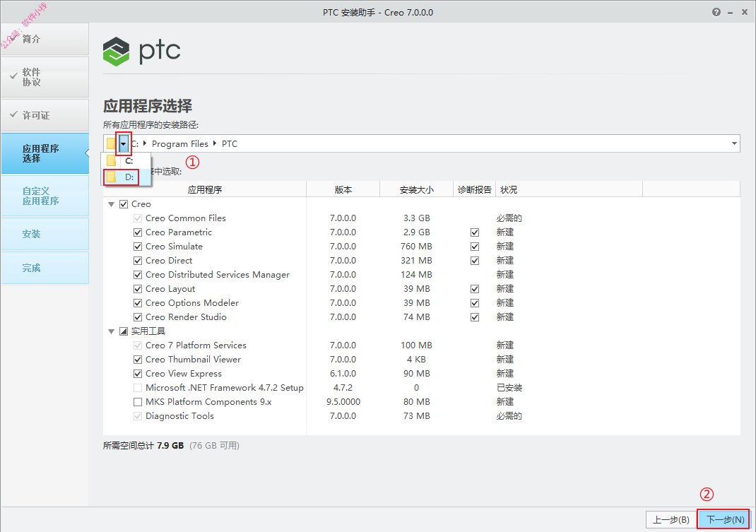The height and width of the screenshot is (532, 756).
Task: Click the 诊断报告 column header
Action: pos(474,189)
